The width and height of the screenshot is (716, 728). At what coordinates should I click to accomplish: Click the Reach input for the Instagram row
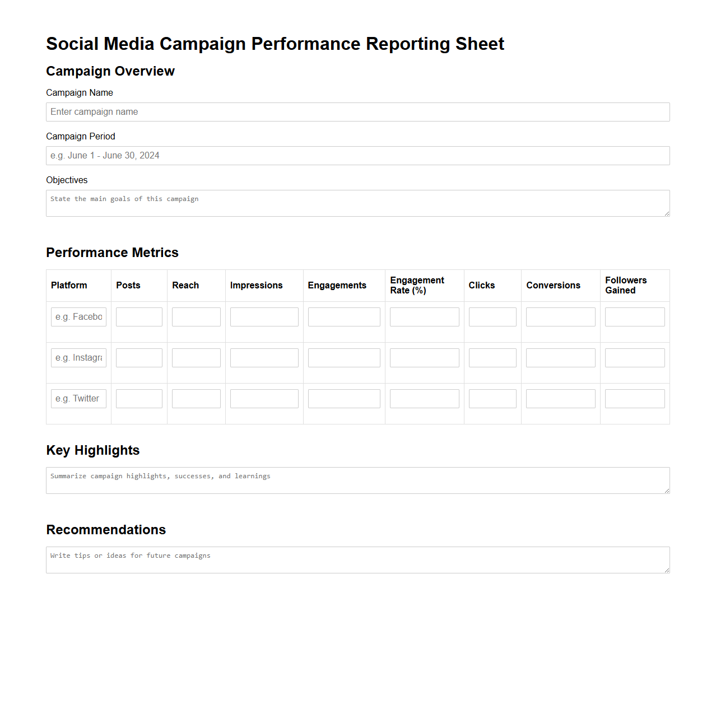click(196, 357)
